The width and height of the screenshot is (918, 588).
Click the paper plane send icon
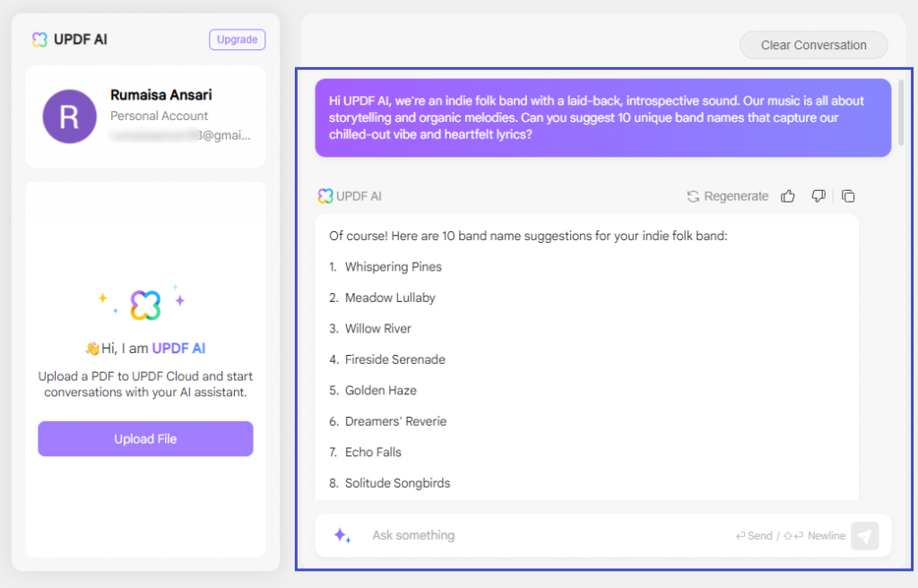tap(864, 536)
